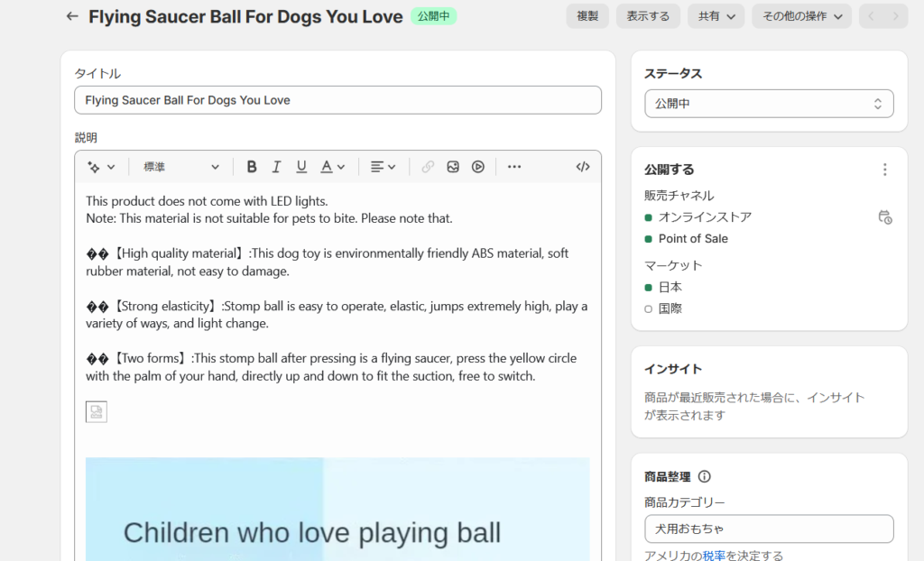Open the AI magic sparkle menu
Screen dimensions: 924x561
100,167
